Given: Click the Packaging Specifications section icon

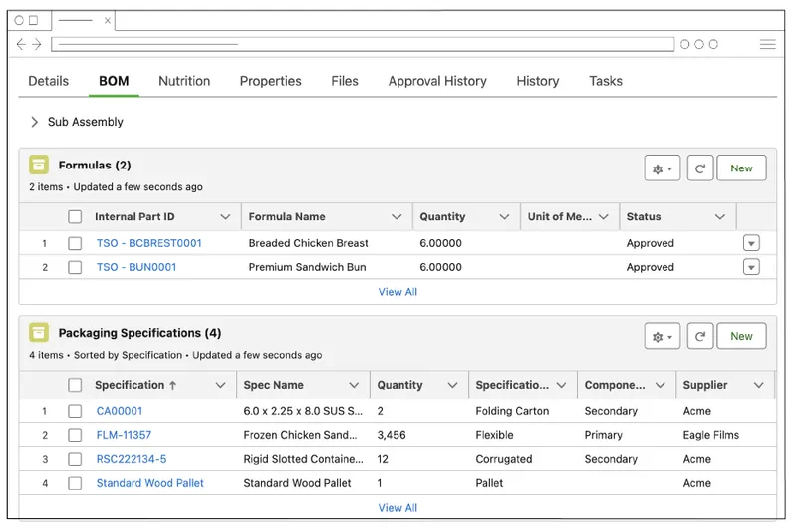Looking at the screenshot, I should [39, 333].
